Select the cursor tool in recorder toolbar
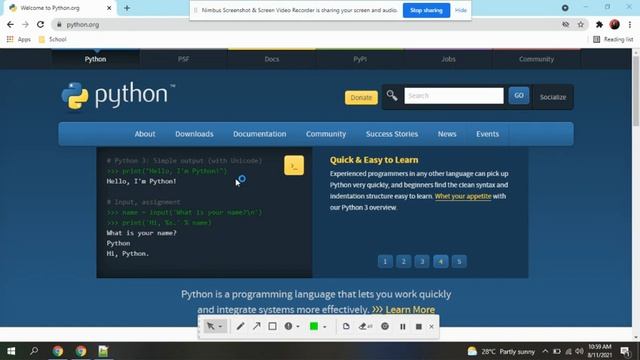 211,326
